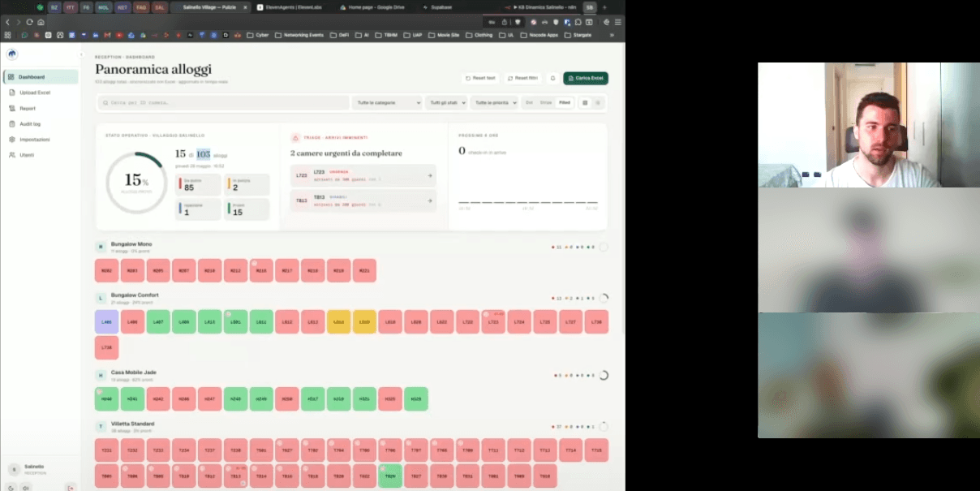Click the triage warning triangle icon
This screenshot has height=491, width=980.
click(295, 137)
